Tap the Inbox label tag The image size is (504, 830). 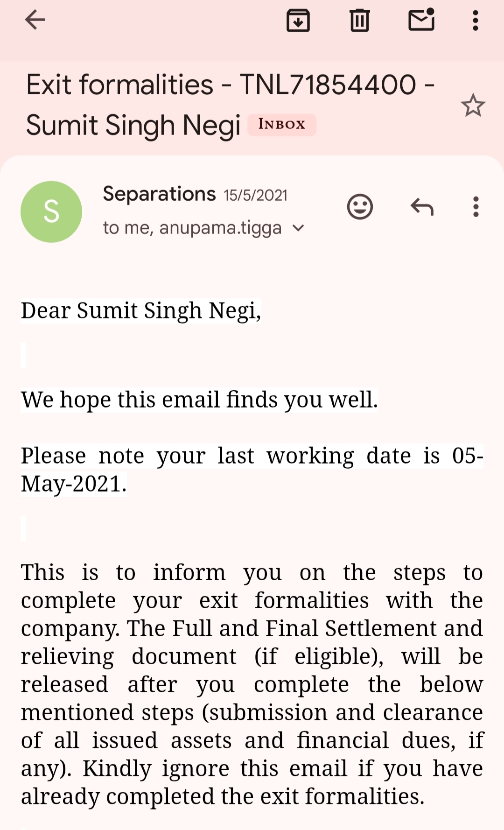click(281, 125)
